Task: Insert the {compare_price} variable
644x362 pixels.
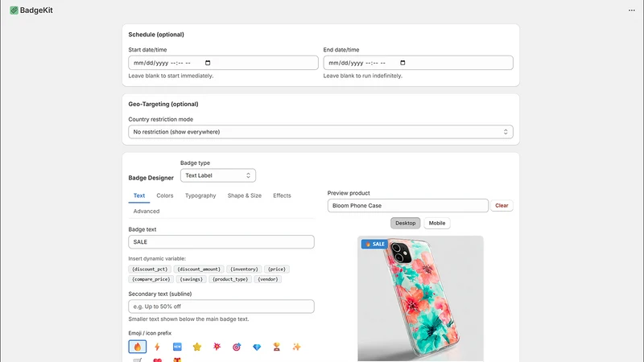Action: [x=151, y=279]
